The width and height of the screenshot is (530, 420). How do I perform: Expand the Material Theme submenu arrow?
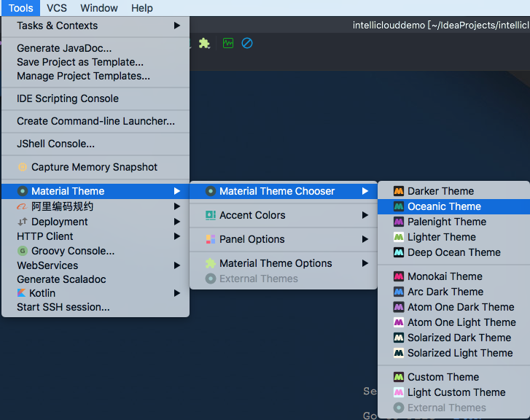coord(176,191)
